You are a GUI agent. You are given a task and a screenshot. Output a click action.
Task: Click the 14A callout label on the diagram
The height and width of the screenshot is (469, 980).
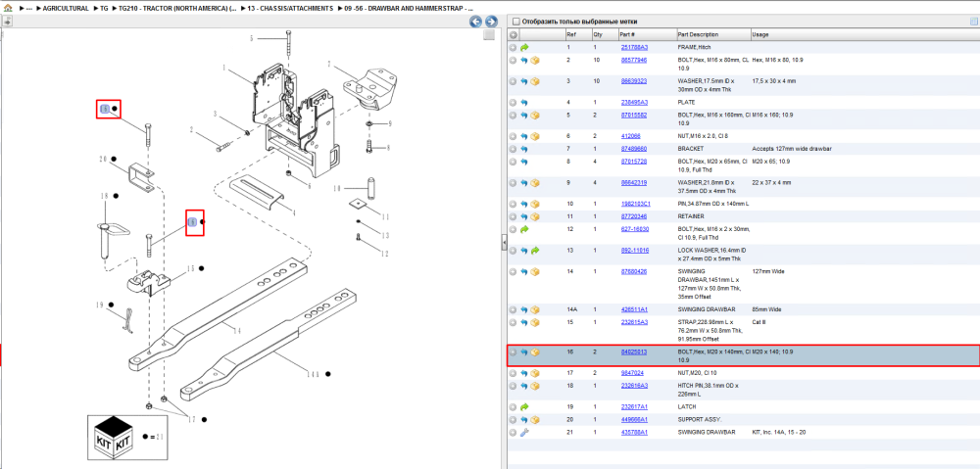coord(314,374)
